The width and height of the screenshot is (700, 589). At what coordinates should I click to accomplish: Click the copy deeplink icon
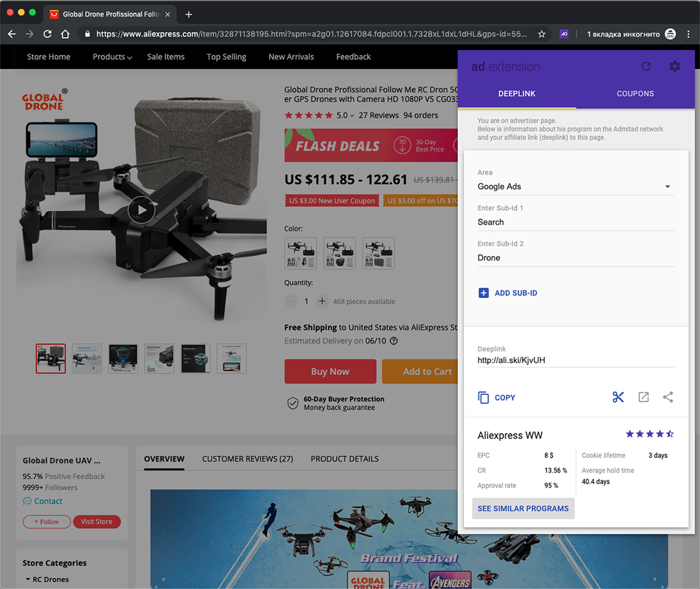click(x=483, y=398)
